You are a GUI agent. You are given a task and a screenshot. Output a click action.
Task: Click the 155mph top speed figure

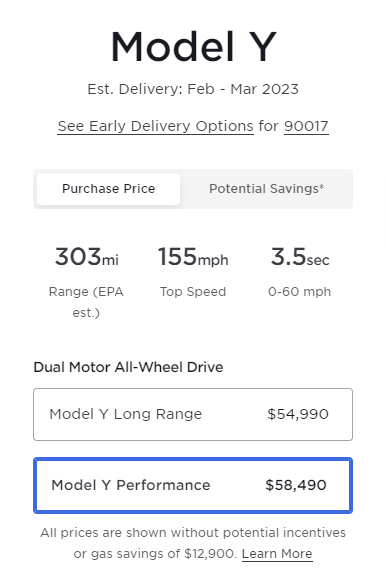[x=193, y=257]
